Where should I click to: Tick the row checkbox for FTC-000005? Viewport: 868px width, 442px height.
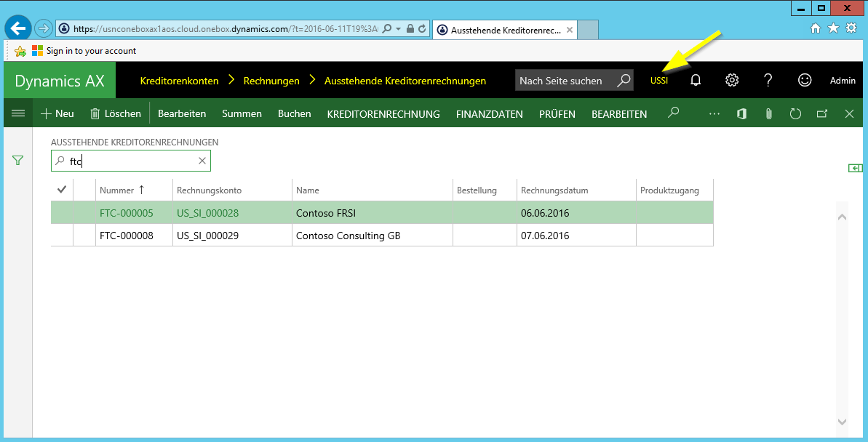[x=62, y=214]
